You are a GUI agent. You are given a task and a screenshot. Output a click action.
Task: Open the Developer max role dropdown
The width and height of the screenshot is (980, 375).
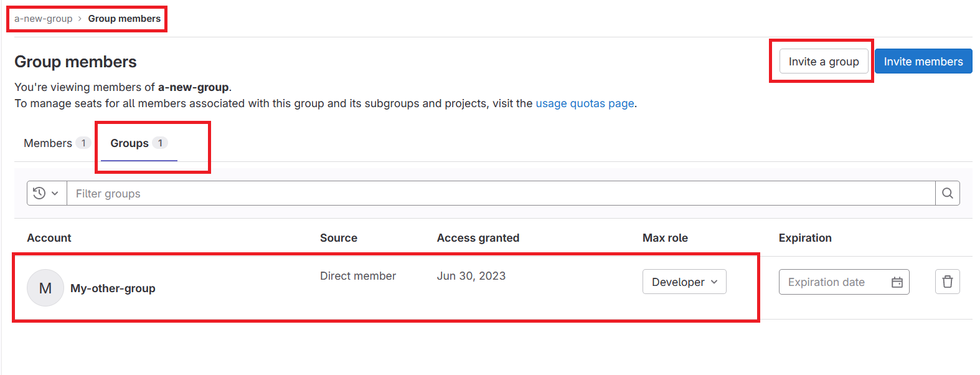point(684,282)
